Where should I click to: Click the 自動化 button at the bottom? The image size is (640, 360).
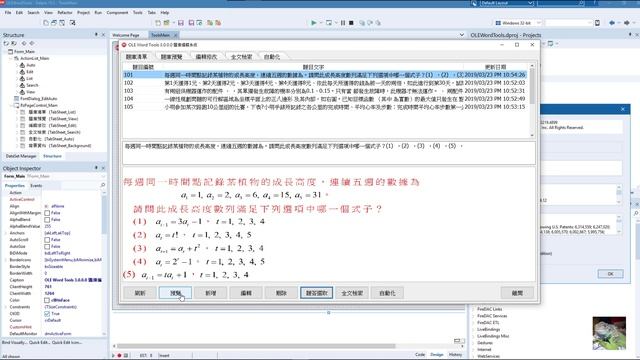(387, 293)
